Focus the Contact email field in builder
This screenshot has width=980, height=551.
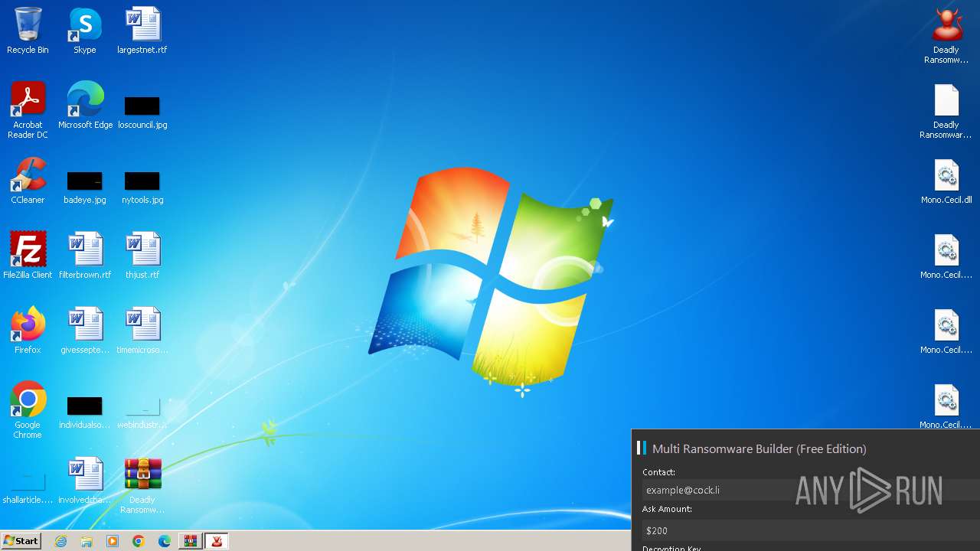tap(811, 490)
